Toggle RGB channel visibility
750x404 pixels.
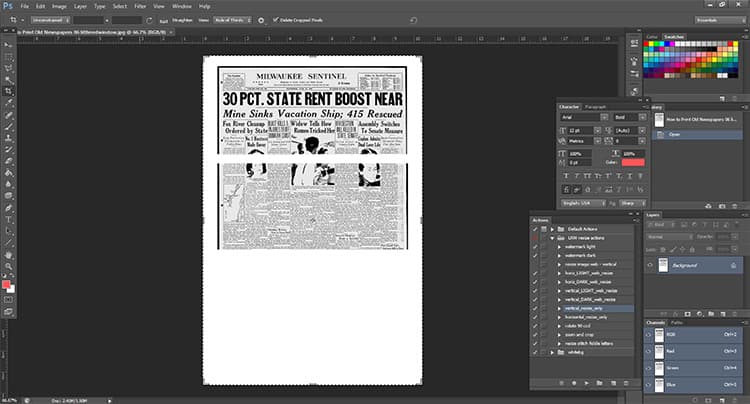click(649, 335)
